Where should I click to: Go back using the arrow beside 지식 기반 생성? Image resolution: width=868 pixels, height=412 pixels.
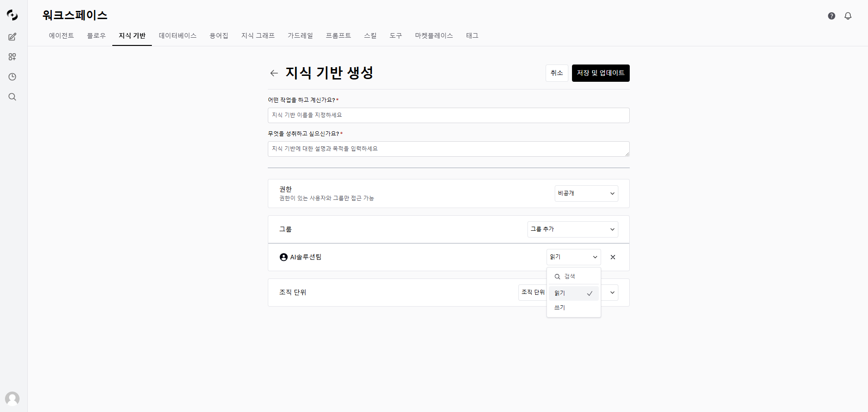click(274, 73)
